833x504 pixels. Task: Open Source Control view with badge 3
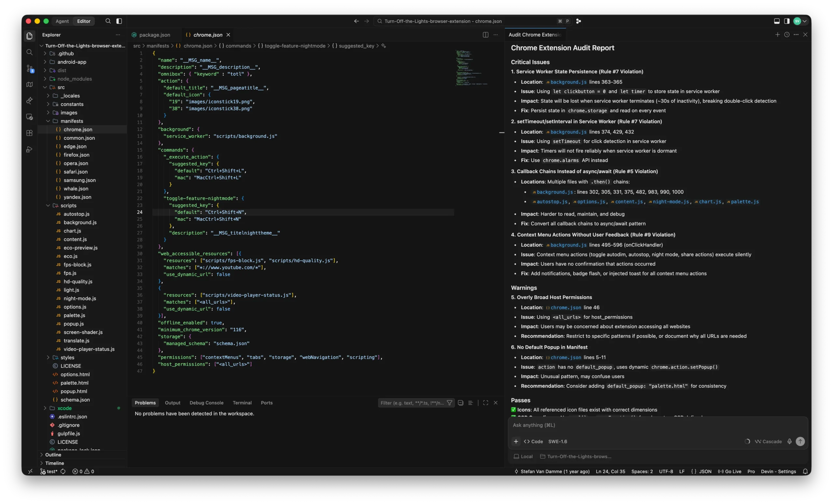click(x=30, y=69)
